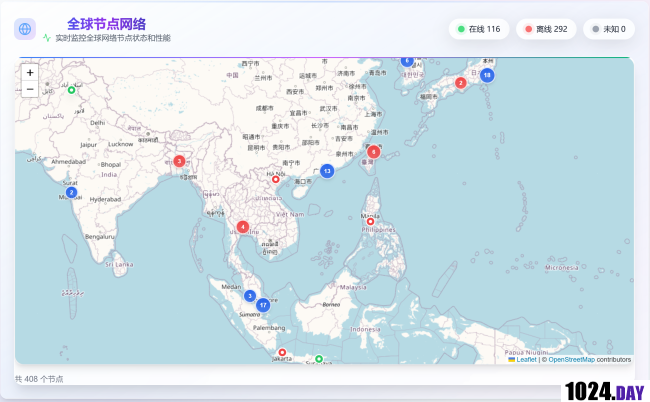Click the Micronesia label on the map
The image size is (650, 402).
(562, 268)
